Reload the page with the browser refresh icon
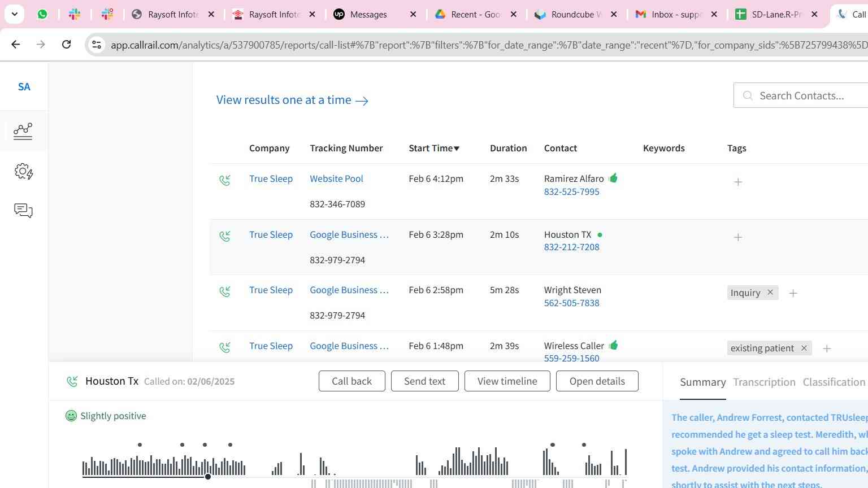Image resolution: width=868 pixels, height=488 pixels. pyautogui.click(x=66, y=44)
